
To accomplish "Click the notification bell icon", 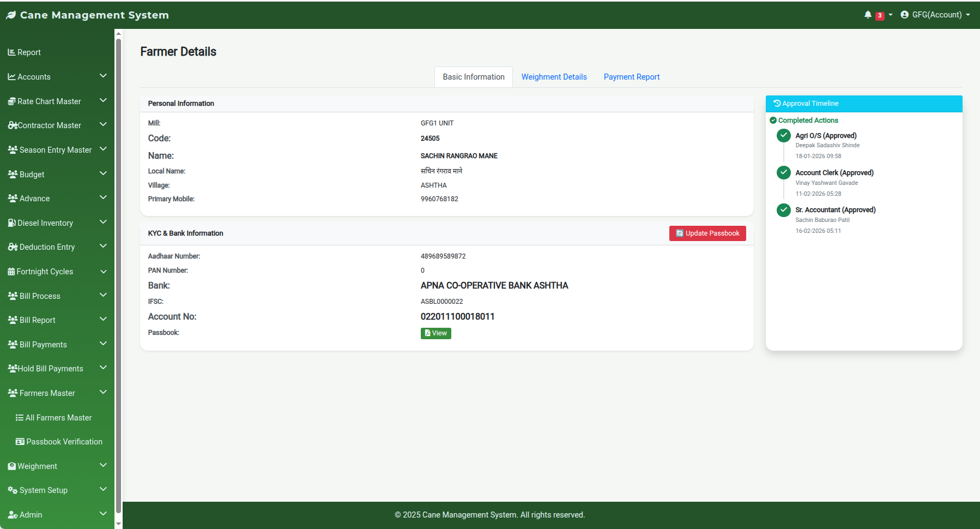I will (x=868, y=15).
